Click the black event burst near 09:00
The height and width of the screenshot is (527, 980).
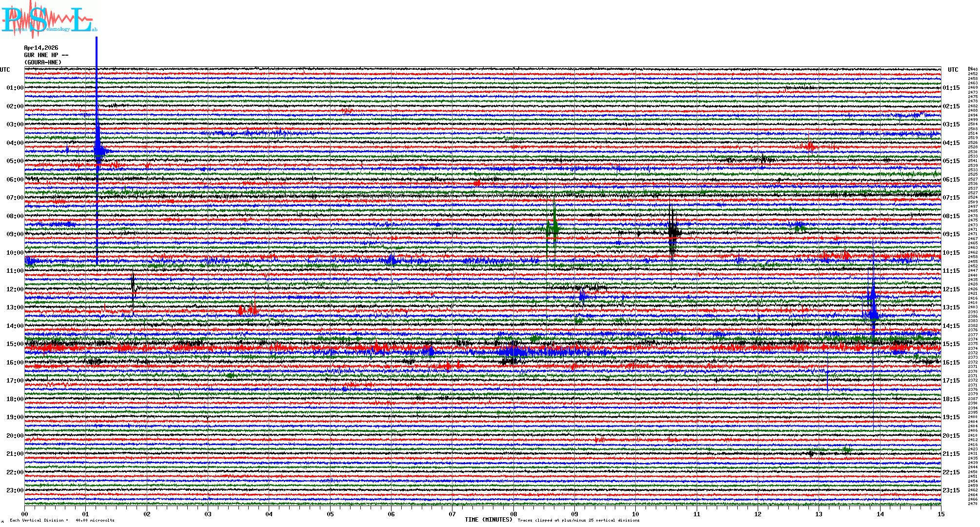[673, 233]
